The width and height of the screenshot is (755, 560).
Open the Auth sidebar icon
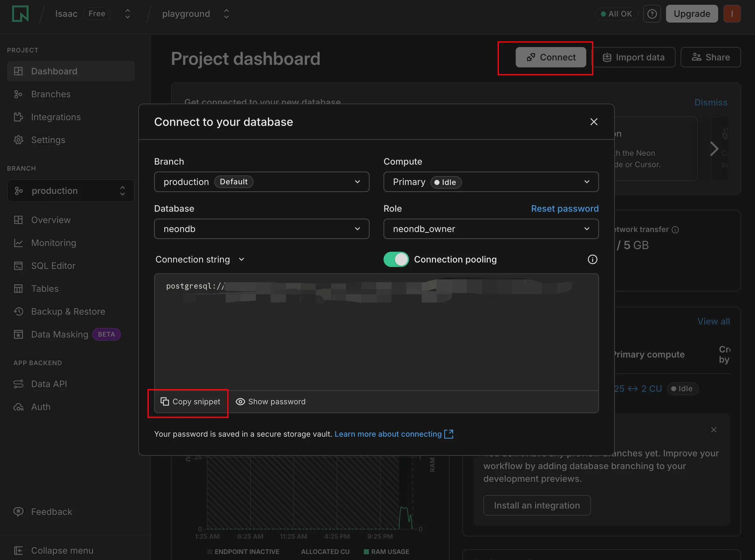(18, 407)
